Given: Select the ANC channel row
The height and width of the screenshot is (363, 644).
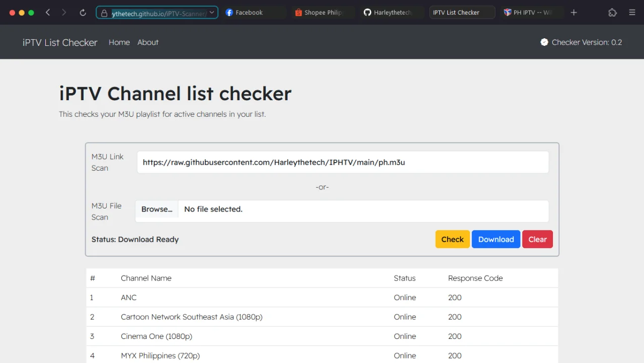Looking at the screenshot, I should (322, 298).
